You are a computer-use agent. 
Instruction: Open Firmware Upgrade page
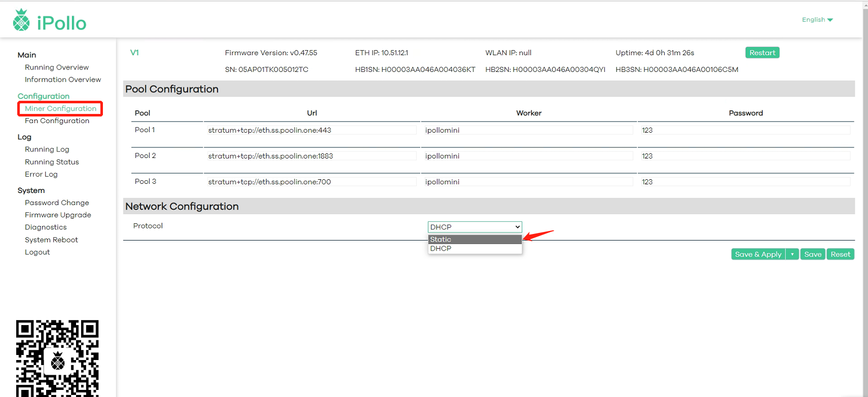(58, 215)
